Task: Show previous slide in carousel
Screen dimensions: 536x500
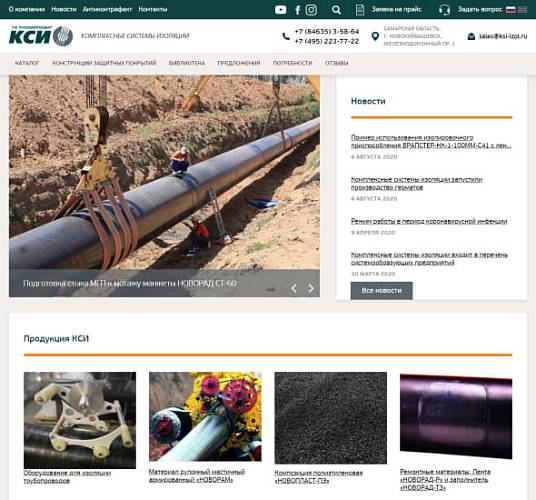Action: tap(294, 288)
